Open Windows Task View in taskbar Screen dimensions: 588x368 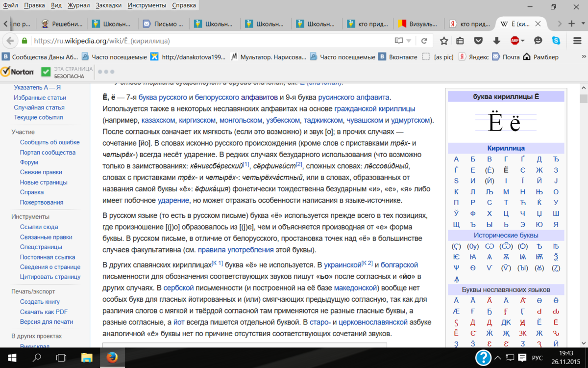[61, 358]
